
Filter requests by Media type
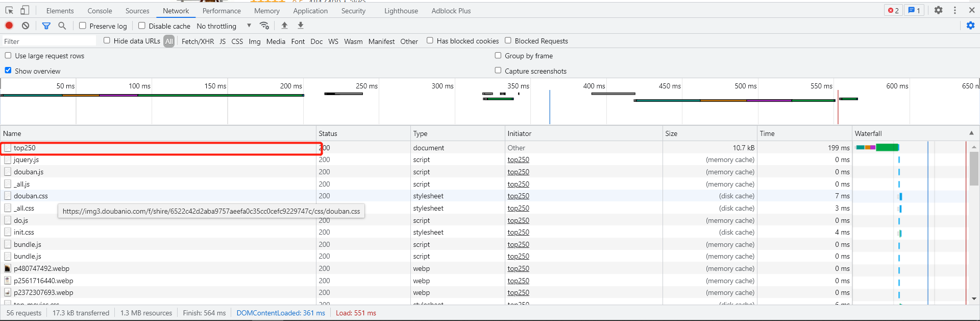click(x=276, y=41)
